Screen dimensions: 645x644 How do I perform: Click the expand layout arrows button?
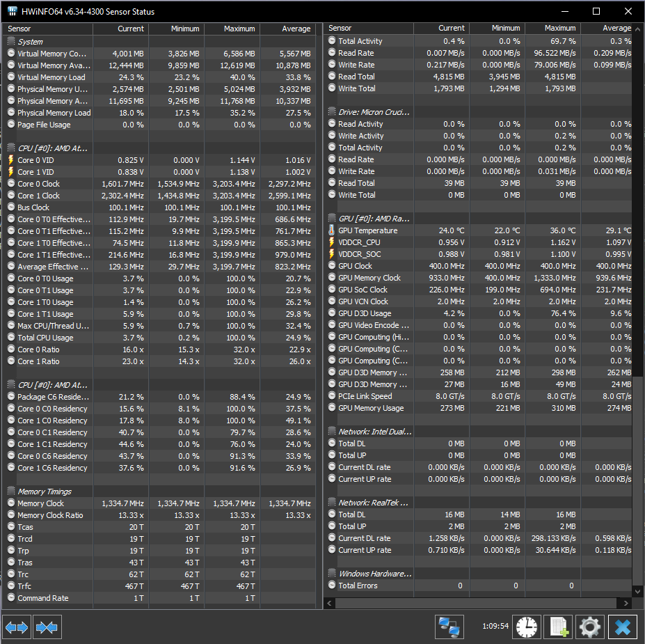click(17, 627)
